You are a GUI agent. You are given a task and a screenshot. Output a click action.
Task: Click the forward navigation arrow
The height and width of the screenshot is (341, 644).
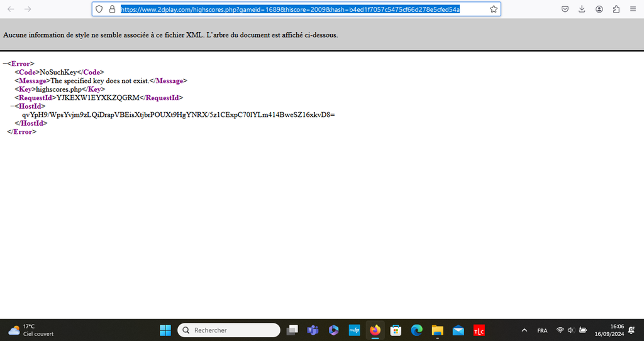pyautogui.click(x=28, y=9)
